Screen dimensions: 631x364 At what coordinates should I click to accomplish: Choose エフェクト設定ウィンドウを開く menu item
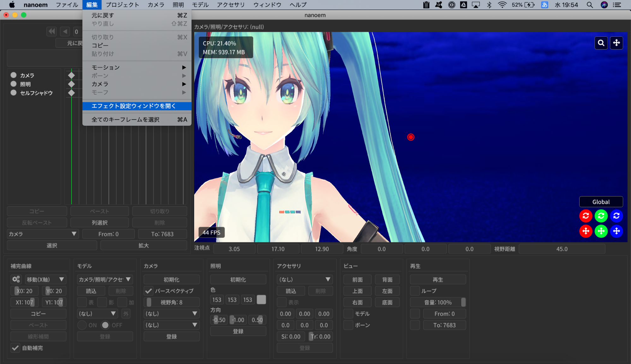(137, 106)
